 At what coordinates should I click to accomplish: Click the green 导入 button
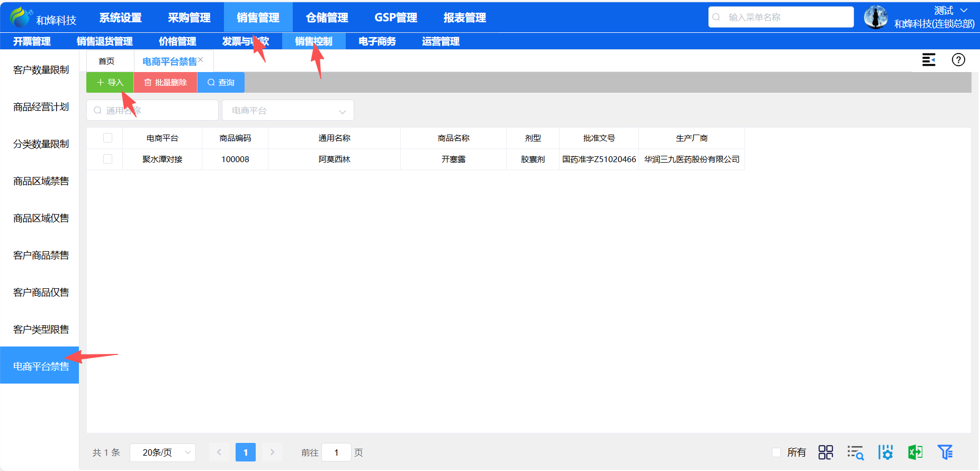tap(110, 82)
